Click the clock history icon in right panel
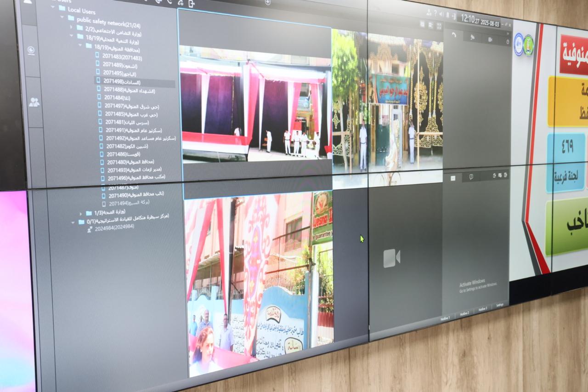This screenshot has height=392, width=588. coord(508,42)
